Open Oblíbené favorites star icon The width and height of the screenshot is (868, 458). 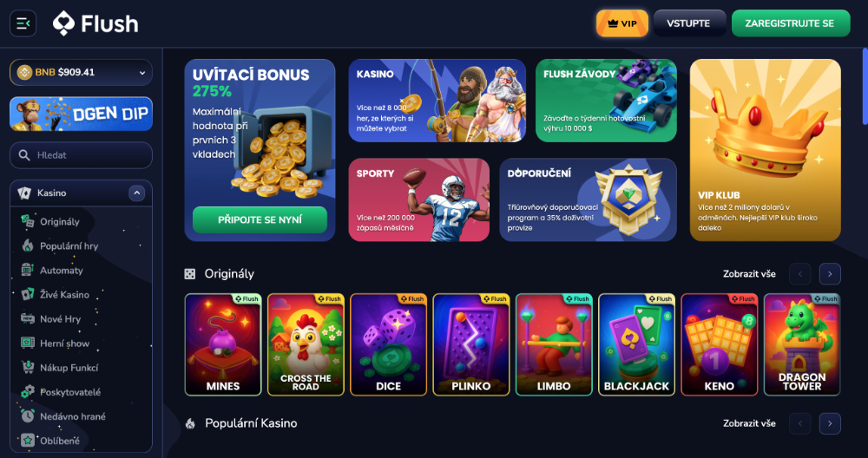28,441
